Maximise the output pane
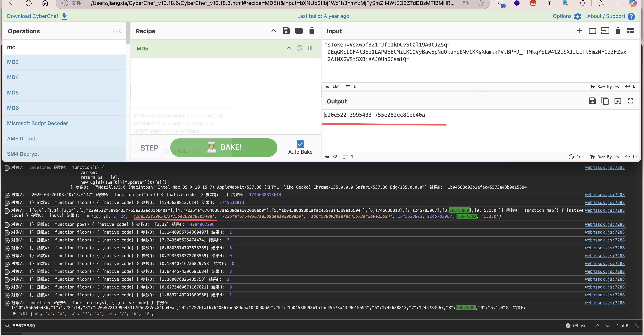 [x=631, y=101]
